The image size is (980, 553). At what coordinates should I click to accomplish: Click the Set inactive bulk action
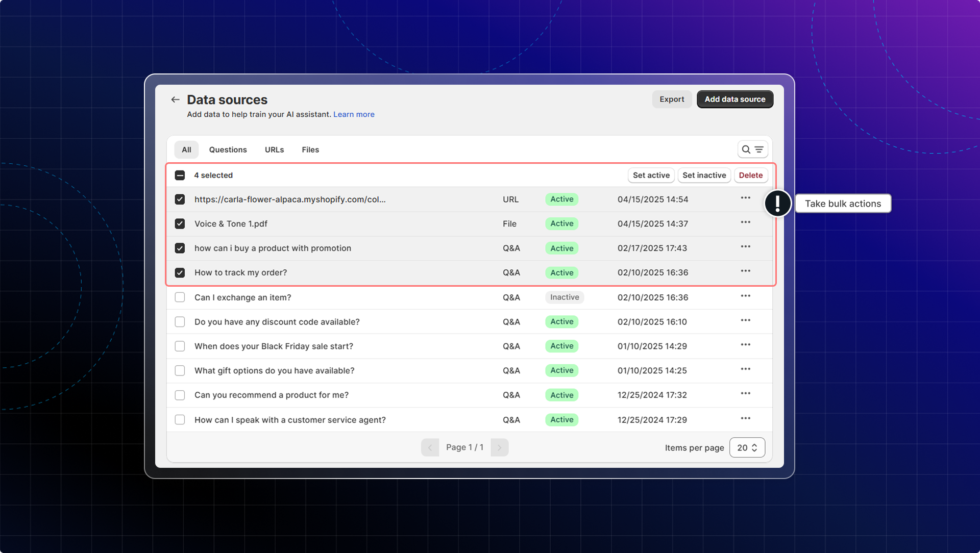[704, 175]
